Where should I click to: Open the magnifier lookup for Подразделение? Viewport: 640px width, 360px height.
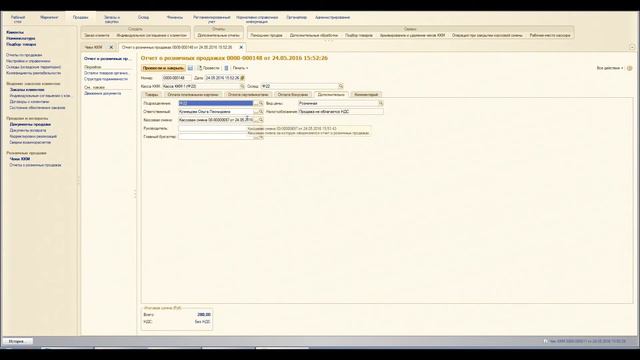pyautogui.click(x=261, y=103)
